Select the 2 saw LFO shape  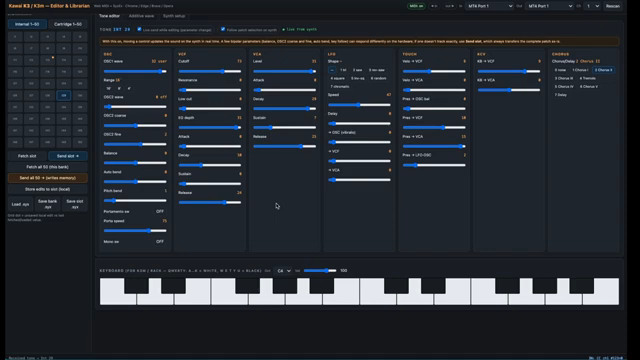358,70
